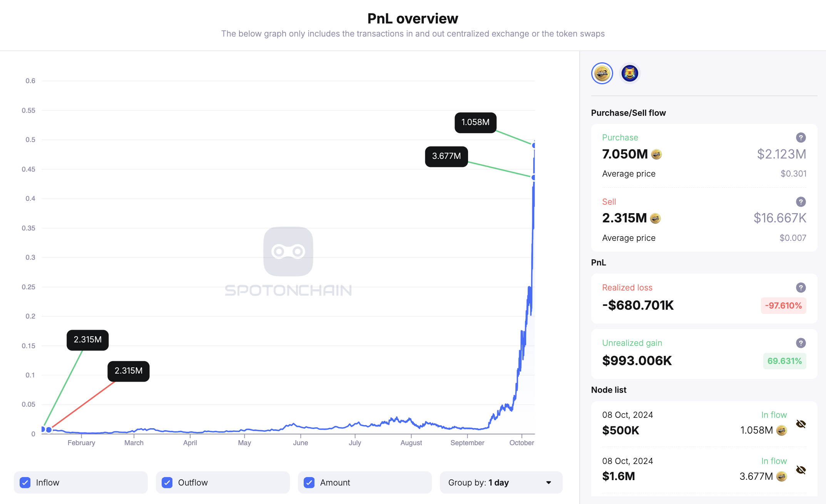Click the gold coin icon beside 7.050M
The height and width of the screenshot is (504, 826).
656,155
